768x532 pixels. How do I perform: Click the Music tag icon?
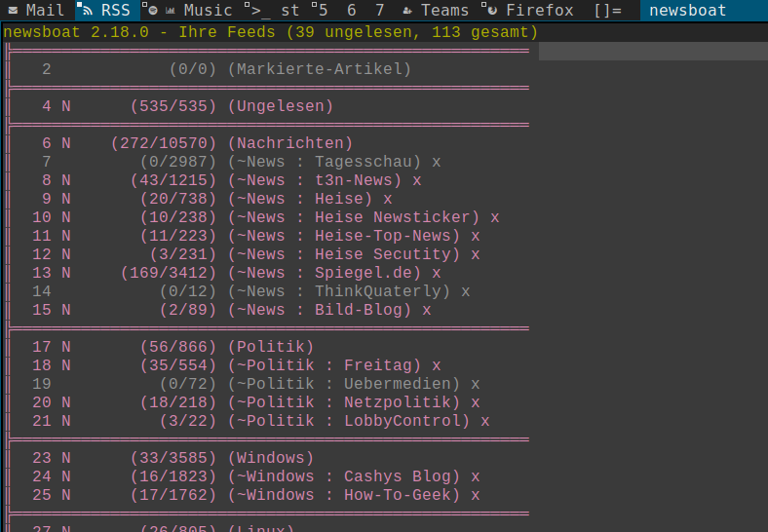click(x=171, y=11)
